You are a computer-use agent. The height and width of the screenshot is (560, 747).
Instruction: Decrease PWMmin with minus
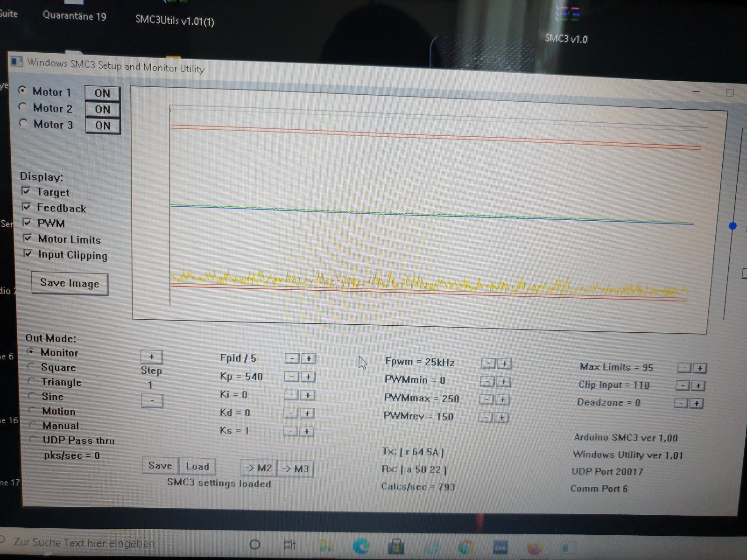tap(487, 382)
